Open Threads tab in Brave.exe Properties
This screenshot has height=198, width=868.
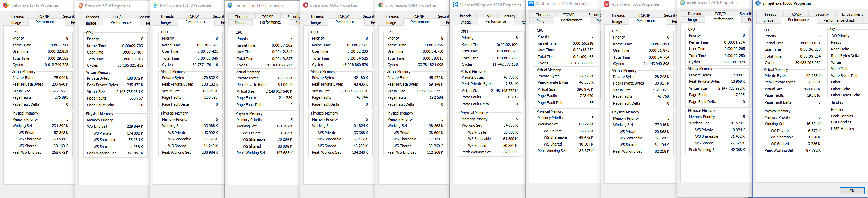pos(92,17)
